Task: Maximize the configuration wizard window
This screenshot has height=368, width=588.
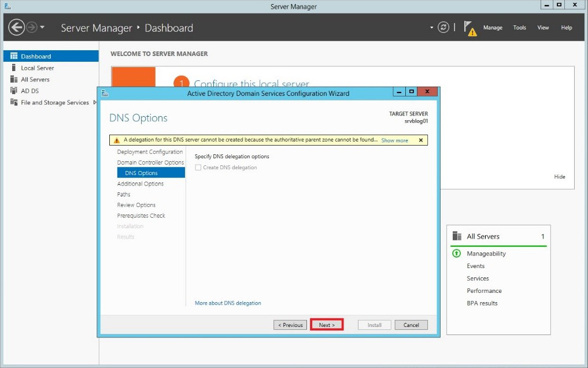Action: pyautogui.click(x=412, y=91)
